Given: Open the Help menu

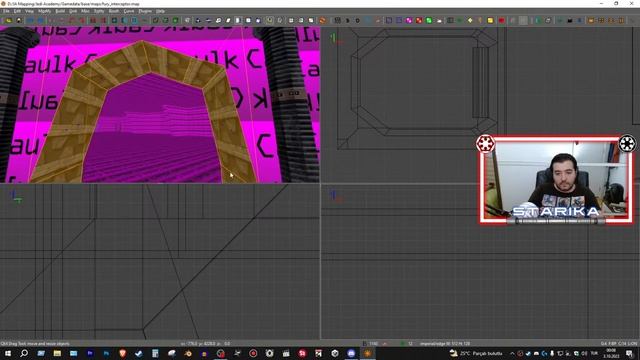Looking at the screenshot, I should 160,11.
